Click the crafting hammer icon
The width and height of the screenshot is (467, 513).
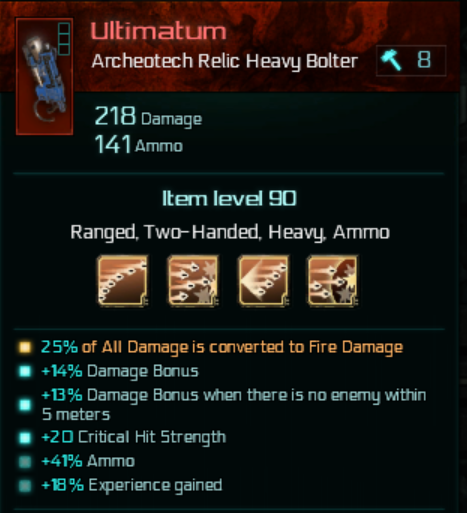point(392,60)
